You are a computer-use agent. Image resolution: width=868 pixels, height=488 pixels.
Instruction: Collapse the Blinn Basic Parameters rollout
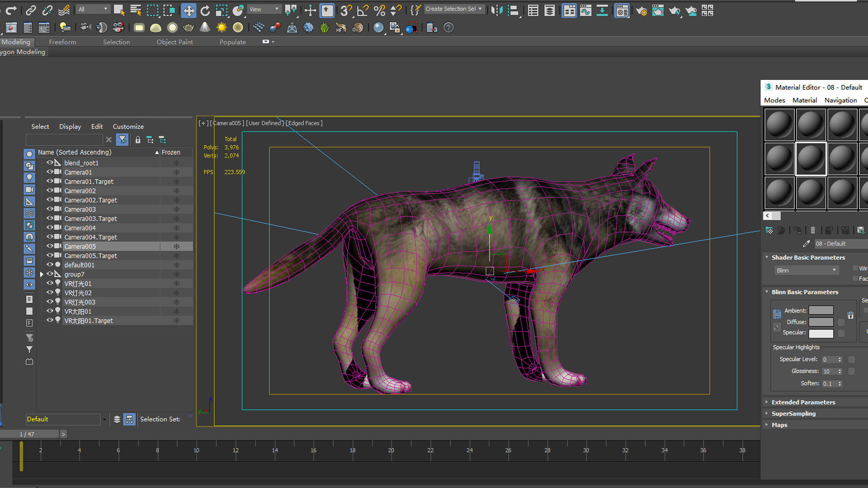(x=767, y=292)
